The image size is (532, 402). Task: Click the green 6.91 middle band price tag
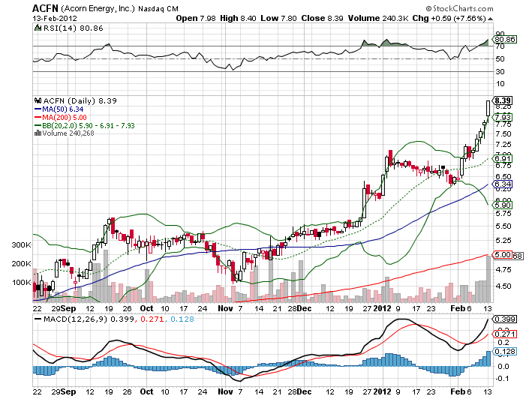[x=503, y=158]
